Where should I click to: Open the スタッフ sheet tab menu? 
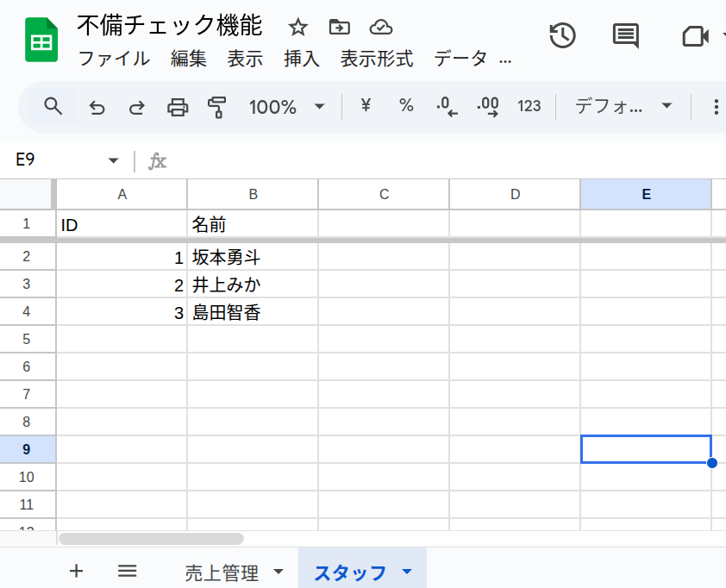[x=406, y=571]
